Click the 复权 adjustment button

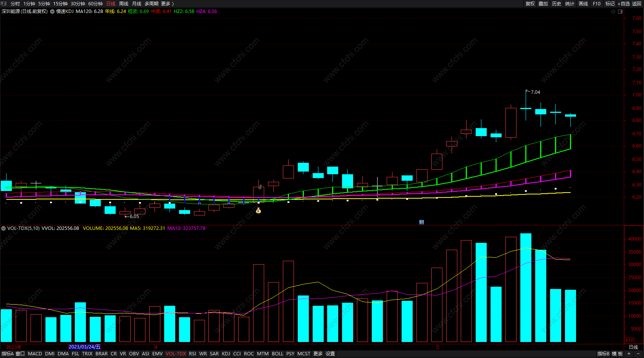pyautogui.click(x=530, y=3)
